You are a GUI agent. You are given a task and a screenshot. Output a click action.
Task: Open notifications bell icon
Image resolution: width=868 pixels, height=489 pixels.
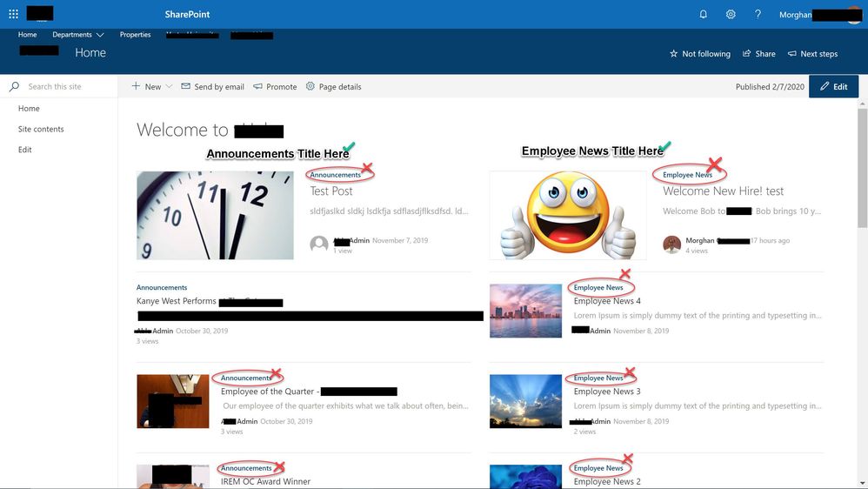703,15
